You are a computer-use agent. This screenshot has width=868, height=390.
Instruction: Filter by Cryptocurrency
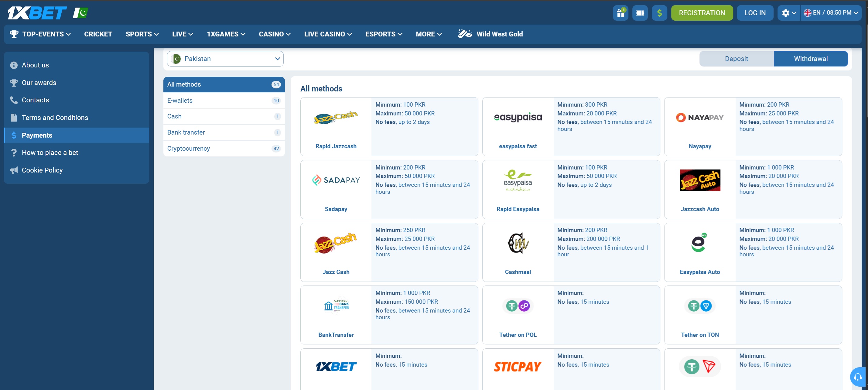224,149
